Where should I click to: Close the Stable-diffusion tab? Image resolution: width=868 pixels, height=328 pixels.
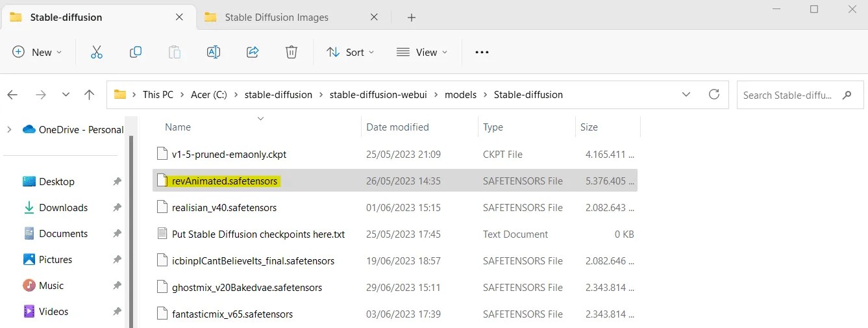pyautogui.click(x=180, y=18)
